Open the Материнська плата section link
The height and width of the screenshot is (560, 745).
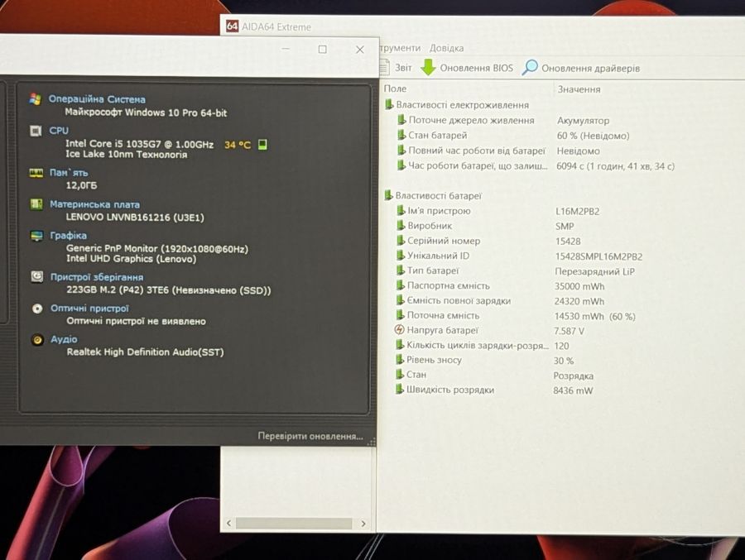tap(95, 204)
